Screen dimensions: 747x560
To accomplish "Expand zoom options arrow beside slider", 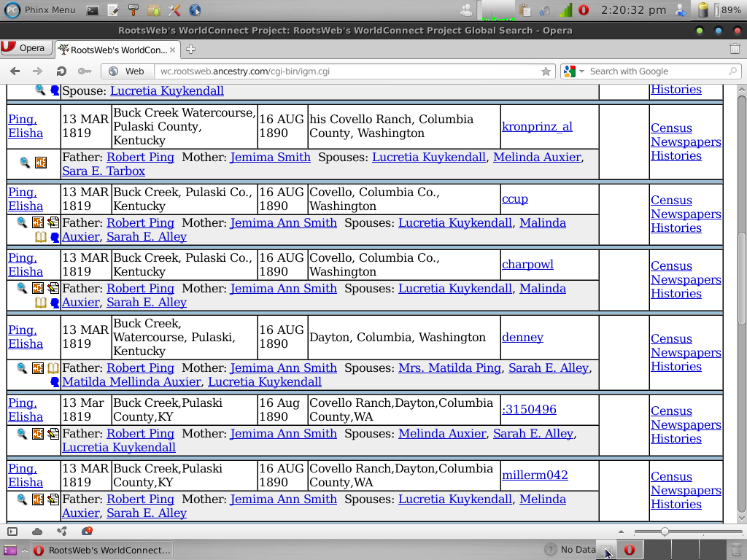I will click(x=621, y=532).
